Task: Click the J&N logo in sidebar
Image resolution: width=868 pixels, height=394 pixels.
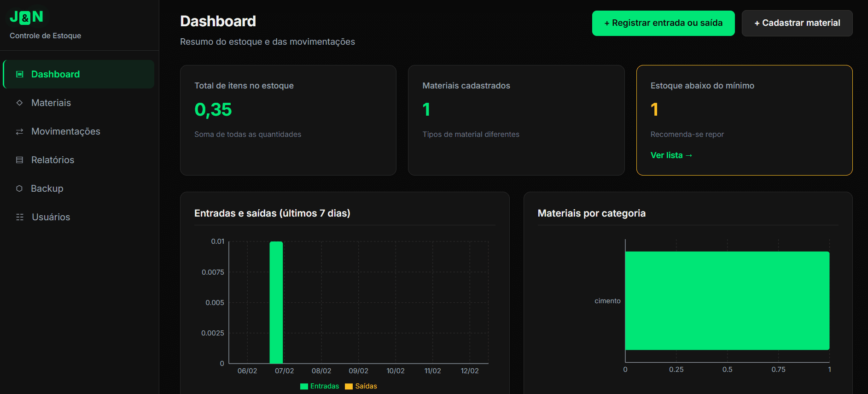Action: pos(27,17)
